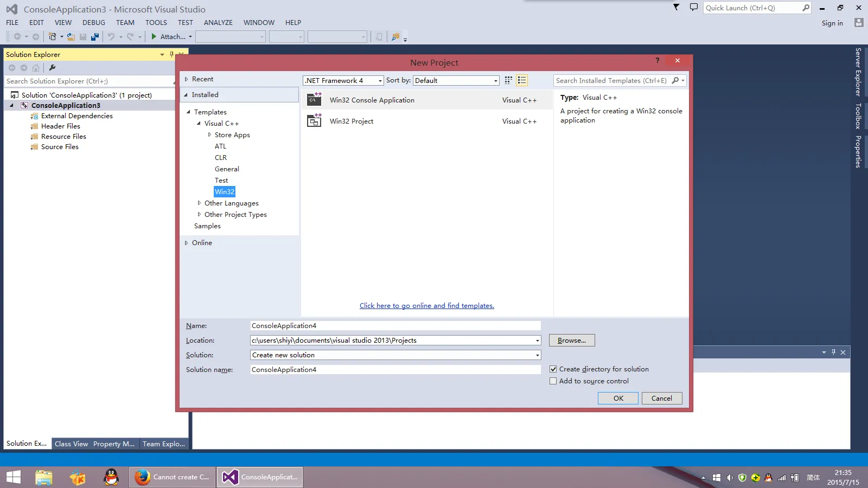Click the Home icon in Solution Explorer
Viewport: 868px width, 488px height.
tap(36, 68)
